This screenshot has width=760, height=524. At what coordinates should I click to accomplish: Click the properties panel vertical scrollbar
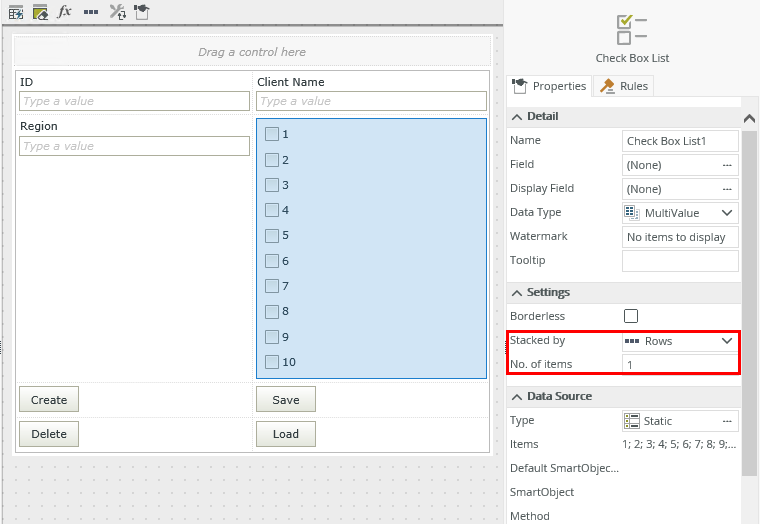point(749,300)
